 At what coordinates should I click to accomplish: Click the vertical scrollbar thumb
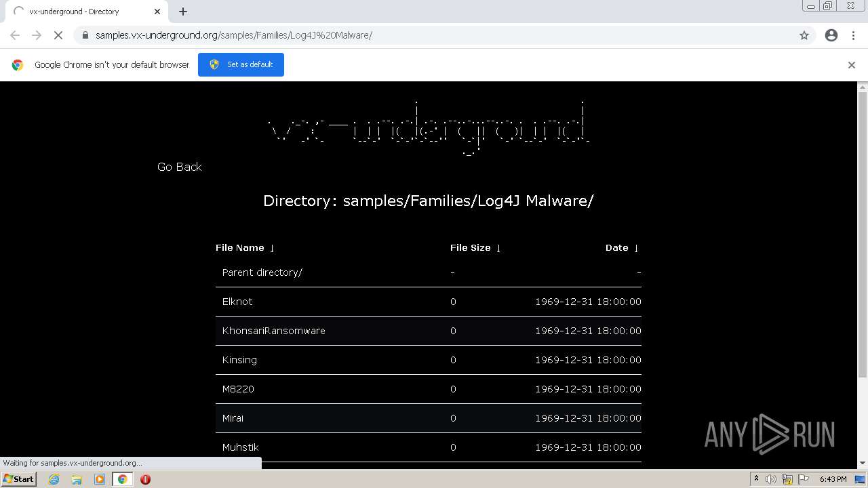click(x=863, y=235)
